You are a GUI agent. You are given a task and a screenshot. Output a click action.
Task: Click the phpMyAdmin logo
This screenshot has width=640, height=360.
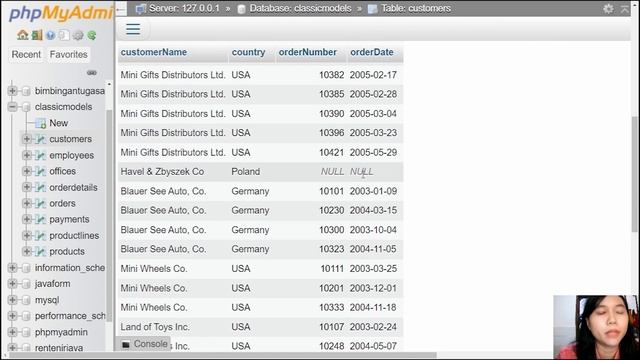click(x=60, y=13)
